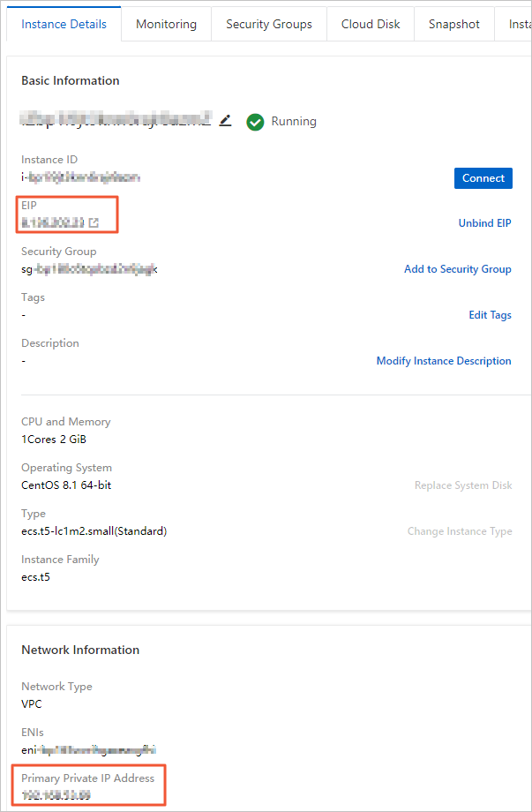Click the pencil icon to edit instance name

pyautogui.click(x=226, y=121)
